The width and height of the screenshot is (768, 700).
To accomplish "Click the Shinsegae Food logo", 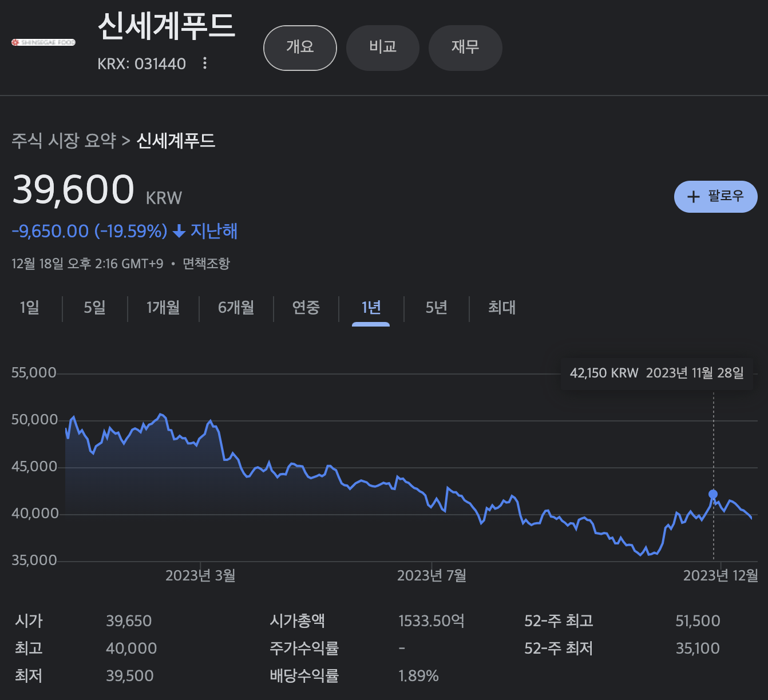I will tap(43, 42).
